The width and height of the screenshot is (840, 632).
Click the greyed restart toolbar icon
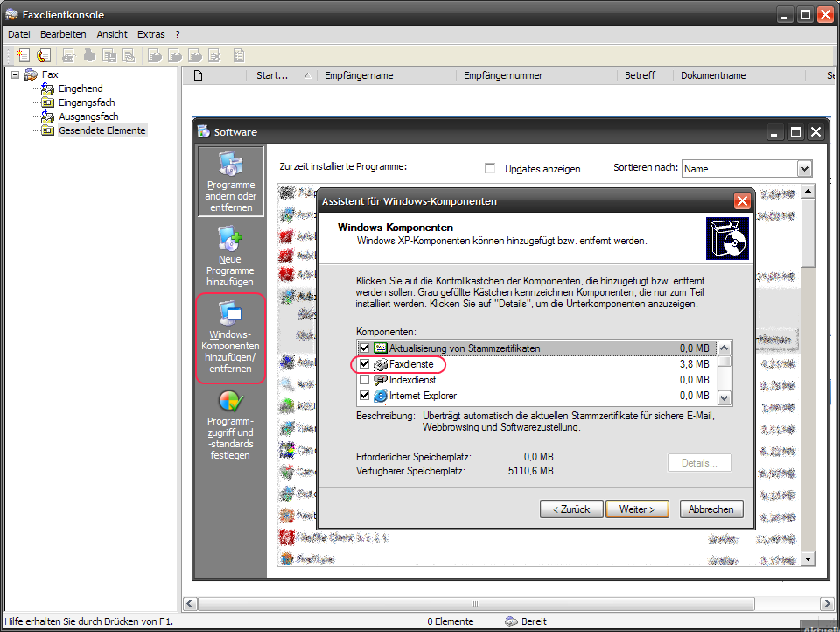point(195,55)
